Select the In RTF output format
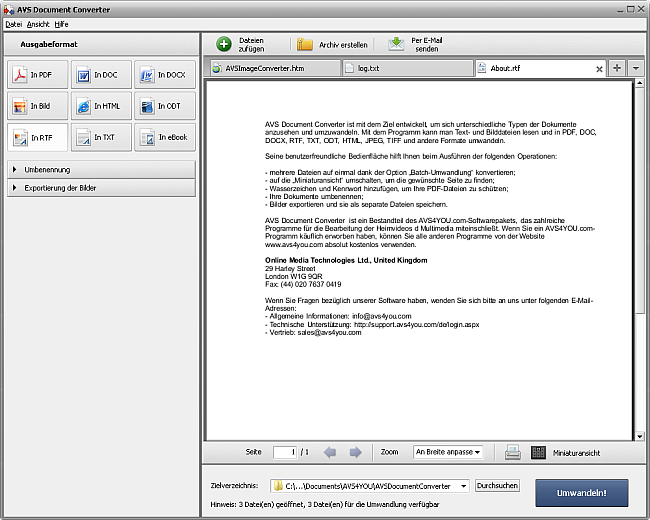 click(x=37, y=137)
